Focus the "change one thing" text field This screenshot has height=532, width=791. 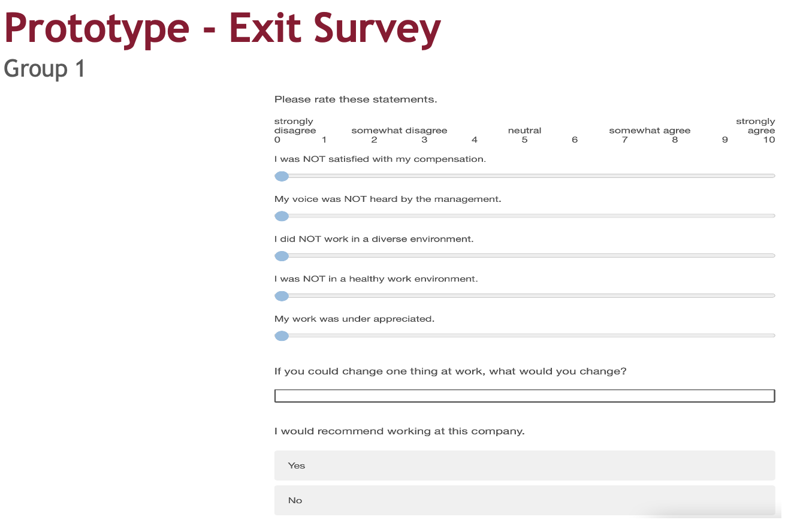click(524, 396)
